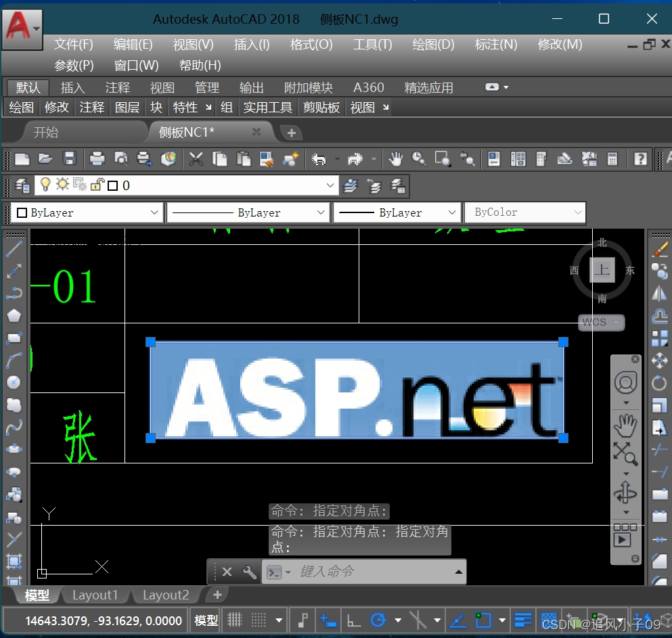Toggle layer on/off lightbulb in the layer box
The height and width of the screenshot is (638, 672).
pos(45,185)
